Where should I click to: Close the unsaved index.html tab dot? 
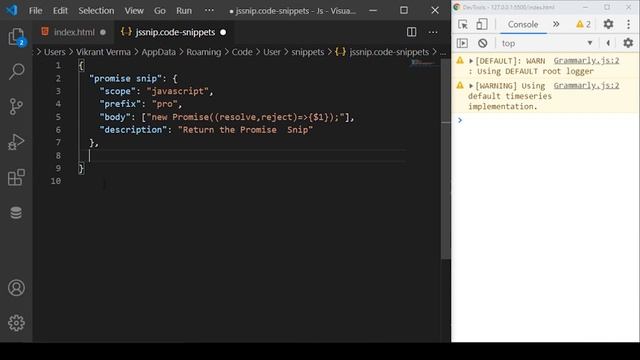[103, 32]
